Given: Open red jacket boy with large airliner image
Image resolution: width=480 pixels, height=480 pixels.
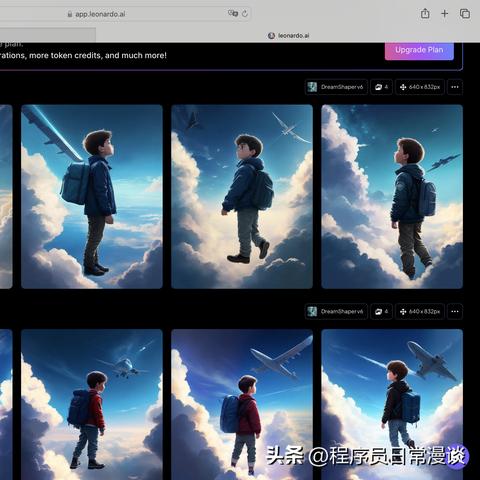Looking at the screenshot, I should click(x=242, y=404).
